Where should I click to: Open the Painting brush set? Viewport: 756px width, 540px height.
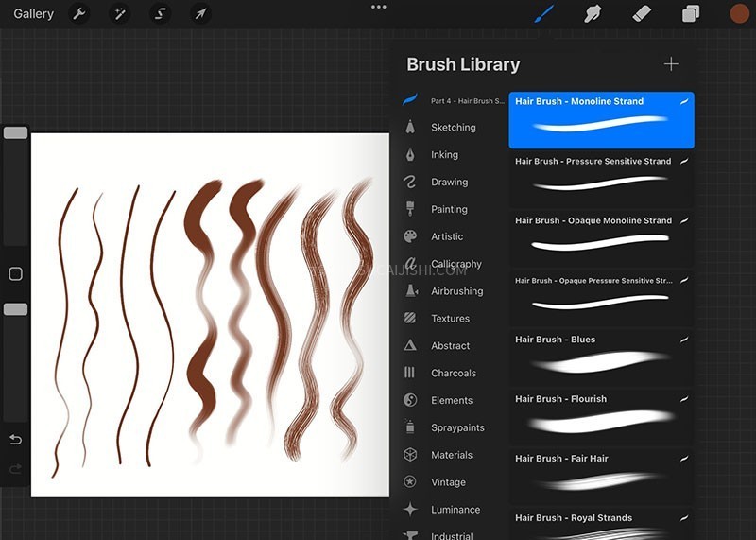[449, 209]
